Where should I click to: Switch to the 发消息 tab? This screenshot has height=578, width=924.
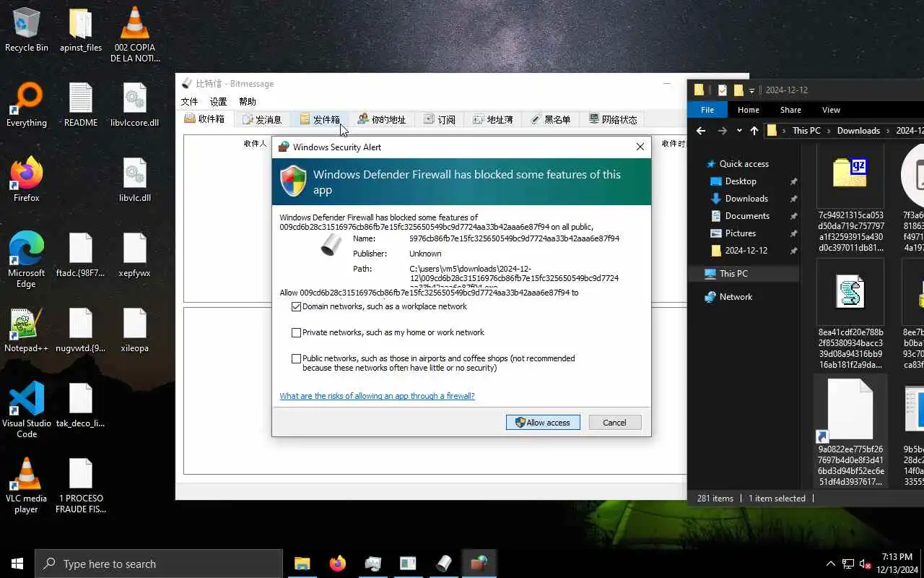[262, 119]
